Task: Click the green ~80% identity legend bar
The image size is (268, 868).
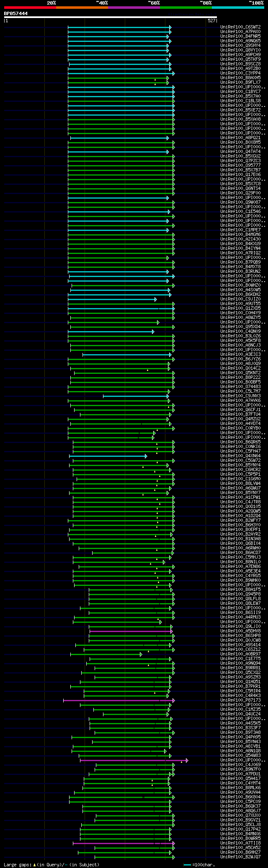Action: tap(186, 8)
